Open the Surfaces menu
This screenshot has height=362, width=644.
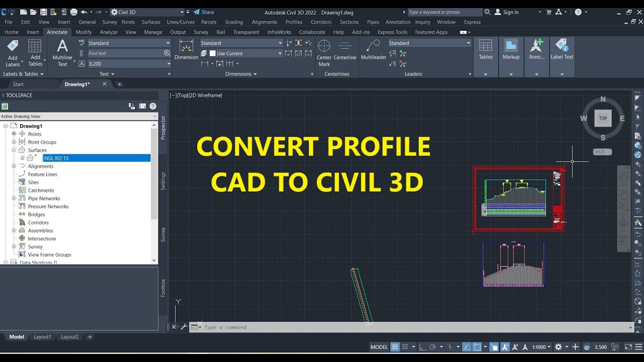(x=151, y=22)
